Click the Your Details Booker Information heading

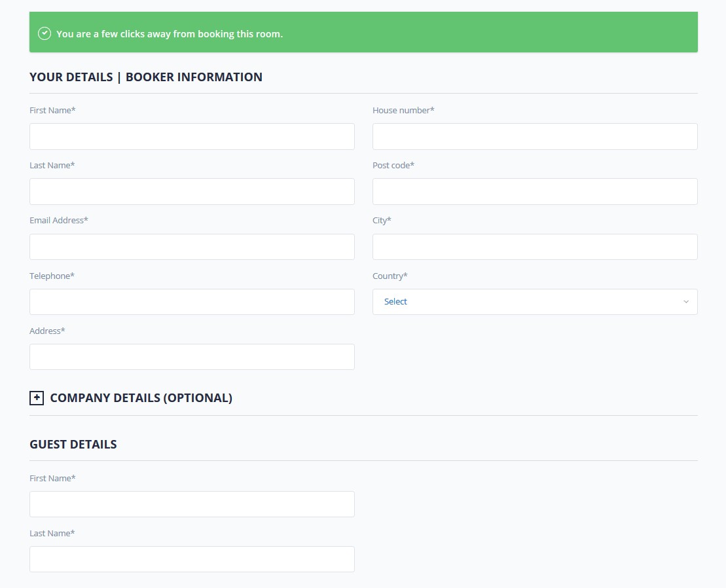[x=145, y=77]
